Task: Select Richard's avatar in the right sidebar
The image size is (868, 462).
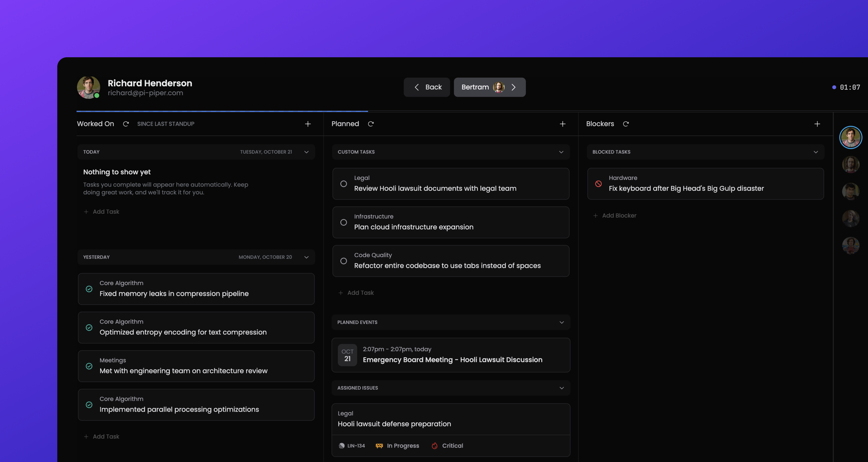Action: tap(851, 137)
